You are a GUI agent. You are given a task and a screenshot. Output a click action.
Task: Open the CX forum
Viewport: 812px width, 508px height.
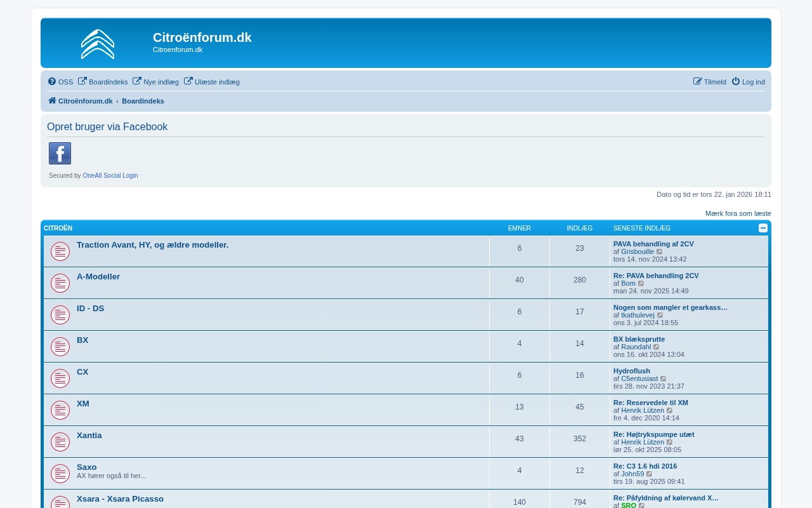(x=82, y=372)
